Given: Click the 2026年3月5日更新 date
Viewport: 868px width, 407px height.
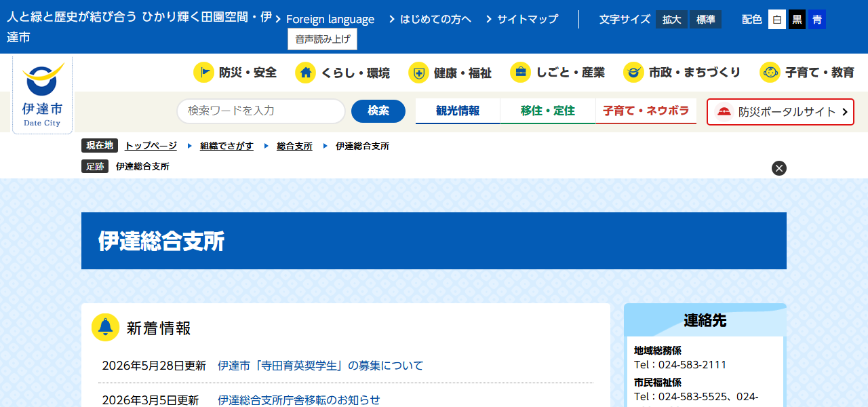Looking at the screenshot, I should click(151, 400).
